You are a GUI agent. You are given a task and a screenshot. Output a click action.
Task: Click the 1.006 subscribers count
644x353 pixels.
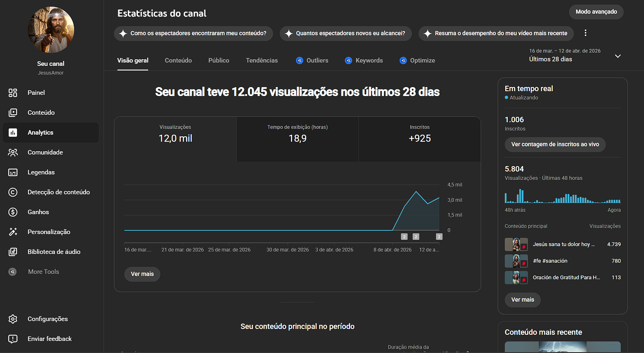coord(514,120)
